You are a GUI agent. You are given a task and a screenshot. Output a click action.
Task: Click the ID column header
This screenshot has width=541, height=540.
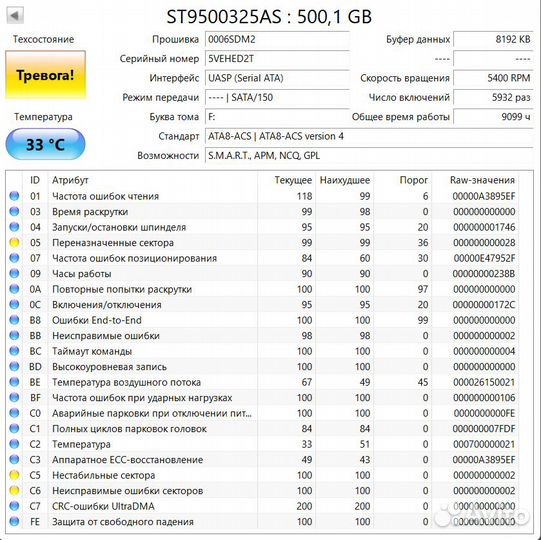coord(35,180)
